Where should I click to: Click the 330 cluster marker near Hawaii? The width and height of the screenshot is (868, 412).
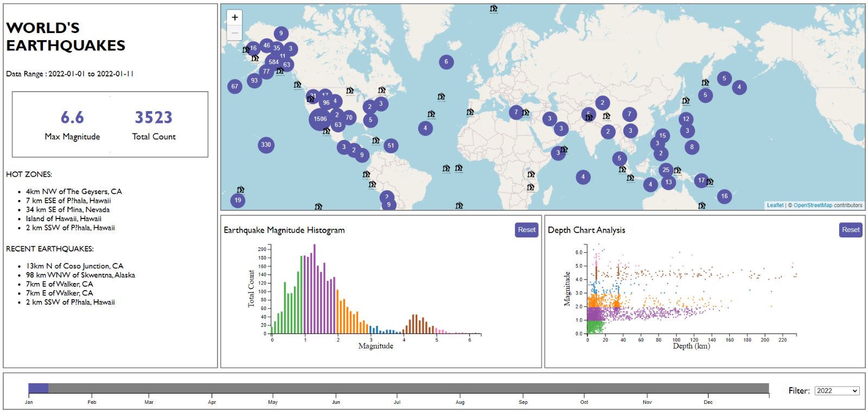[x=266, y=145]
